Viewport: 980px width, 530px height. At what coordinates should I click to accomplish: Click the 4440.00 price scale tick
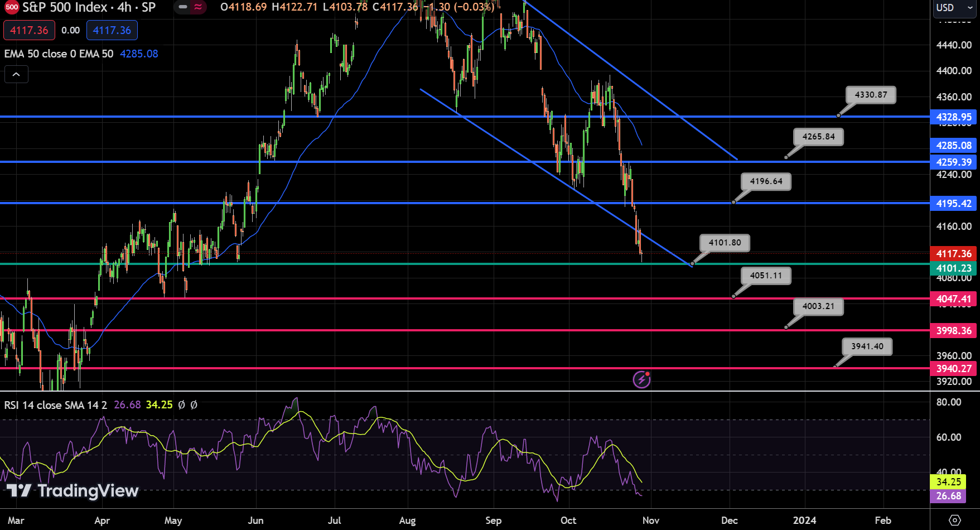point(954,45)
